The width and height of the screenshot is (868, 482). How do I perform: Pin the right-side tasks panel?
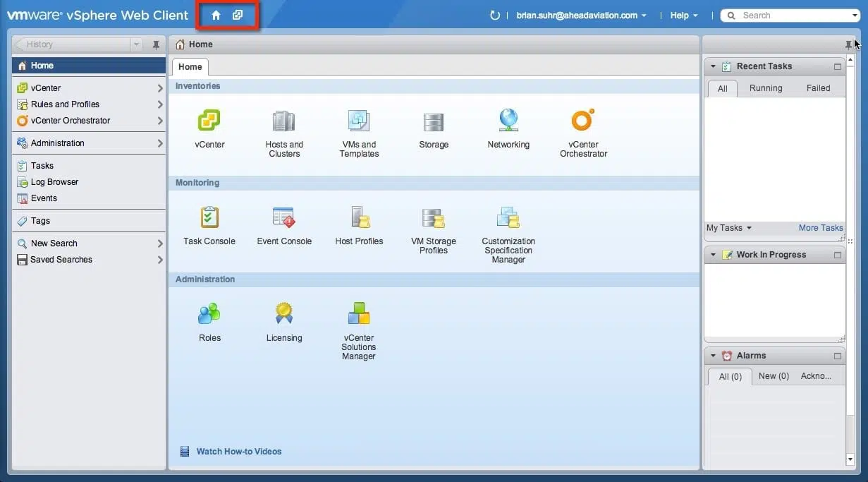[x=848, y=44]
